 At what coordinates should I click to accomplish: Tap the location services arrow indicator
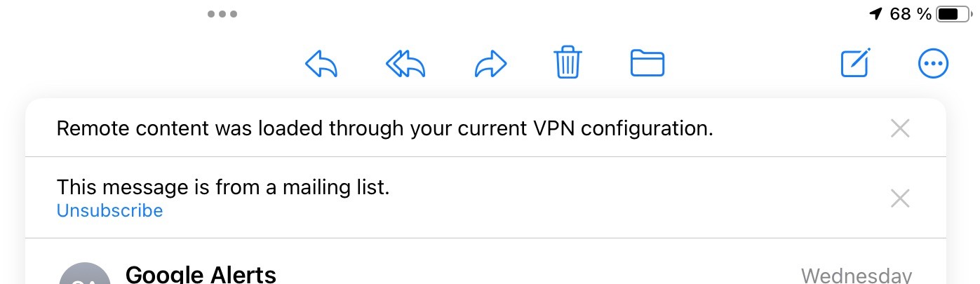[875, 13]
